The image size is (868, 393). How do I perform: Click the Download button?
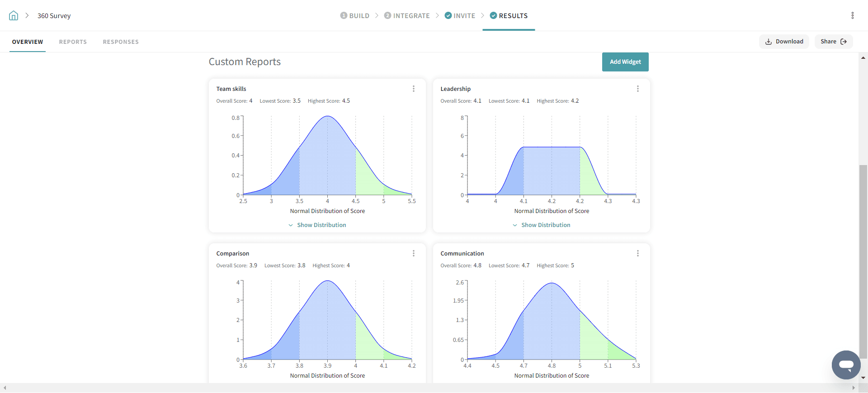pos(784,42)
